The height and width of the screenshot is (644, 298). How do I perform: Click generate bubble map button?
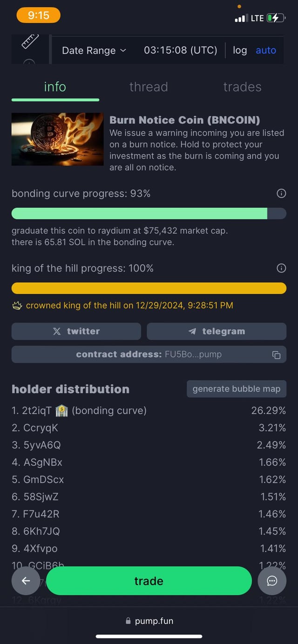coord(237,389)
